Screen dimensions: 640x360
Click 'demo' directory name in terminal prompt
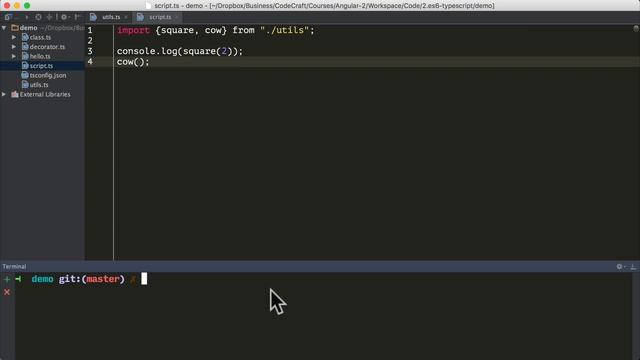pos(42,279)
